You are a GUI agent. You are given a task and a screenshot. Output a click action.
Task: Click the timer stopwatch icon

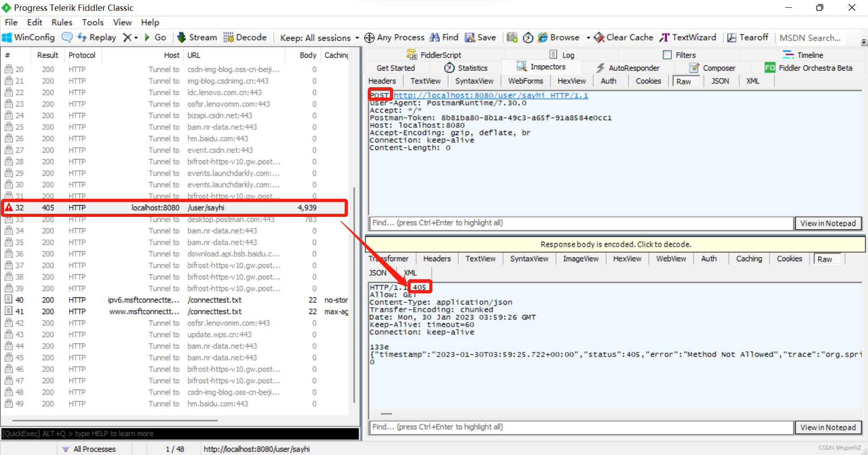tap(528, 38)
